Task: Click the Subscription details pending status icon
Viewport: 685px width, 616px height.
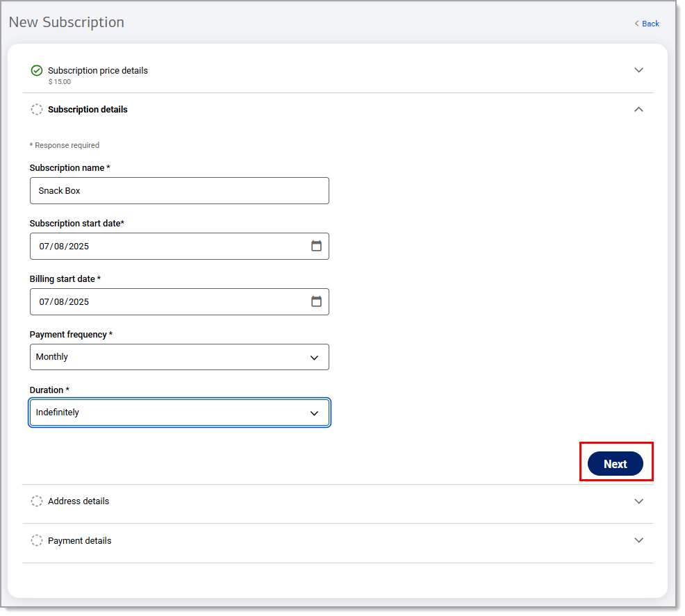Action: [x=37, y=110]
